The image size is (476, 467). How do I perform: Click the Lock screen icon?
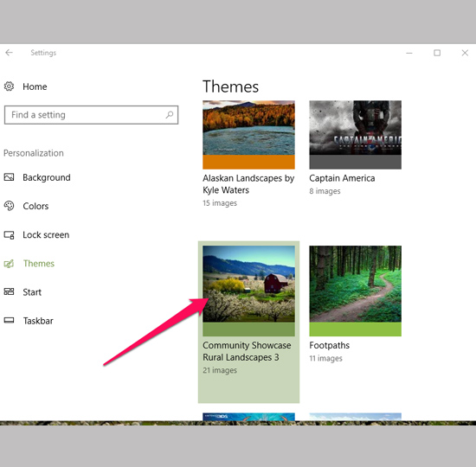click(9, 235)
